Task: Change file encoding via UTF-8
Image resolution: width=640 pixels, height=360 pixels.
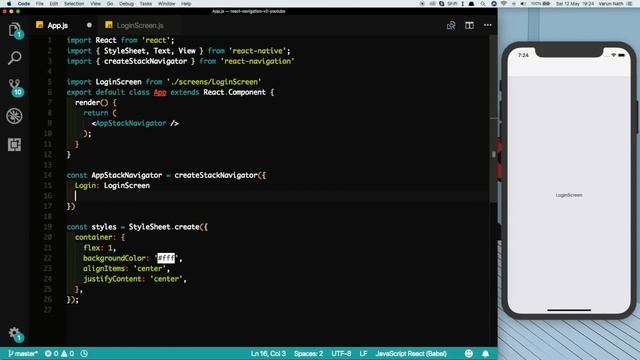Action: [341, 353]
